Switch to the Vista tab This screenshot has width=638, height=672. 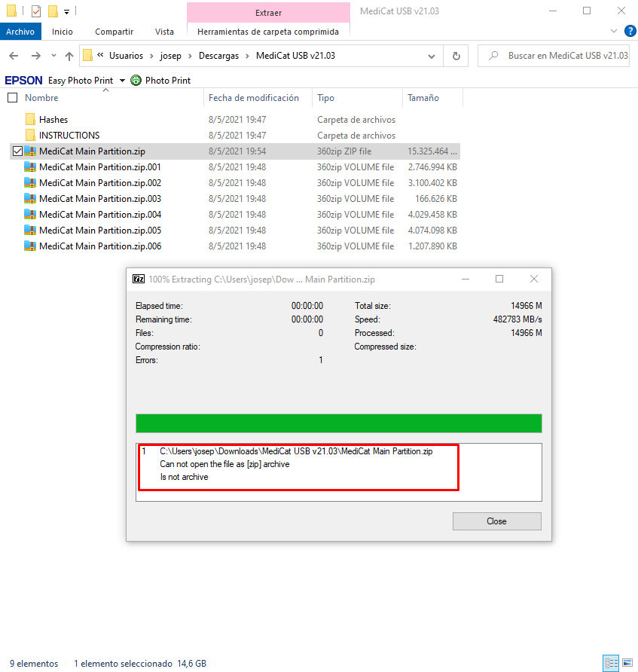coord(164,32)
